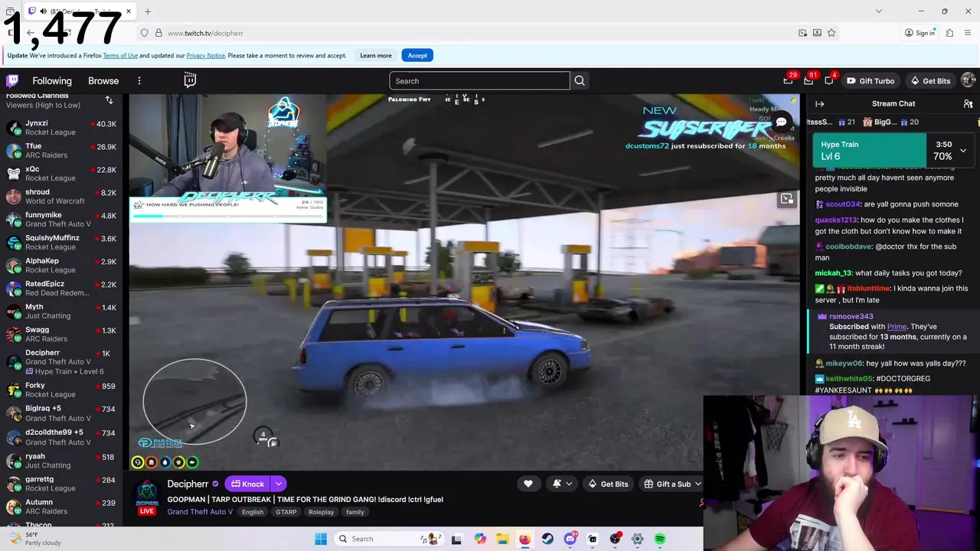
Task: Open Discord from the taskbar
Action: (x=570, y=539)
